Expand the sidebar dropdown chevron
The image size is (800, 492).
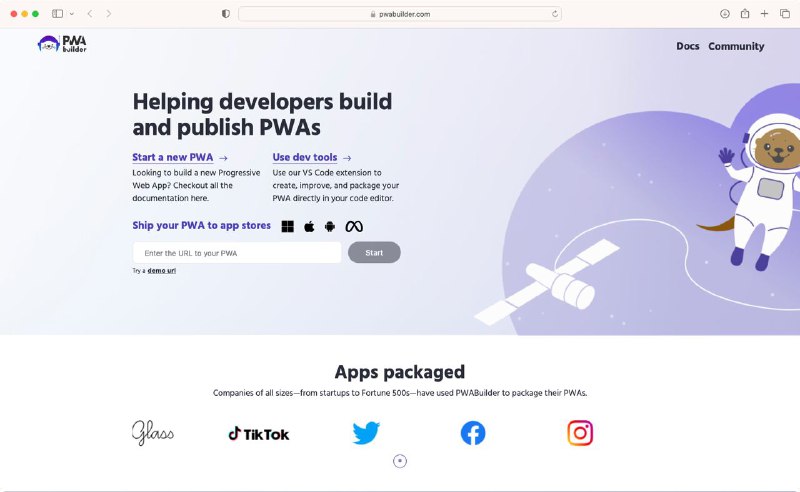[x=72, y=14]
